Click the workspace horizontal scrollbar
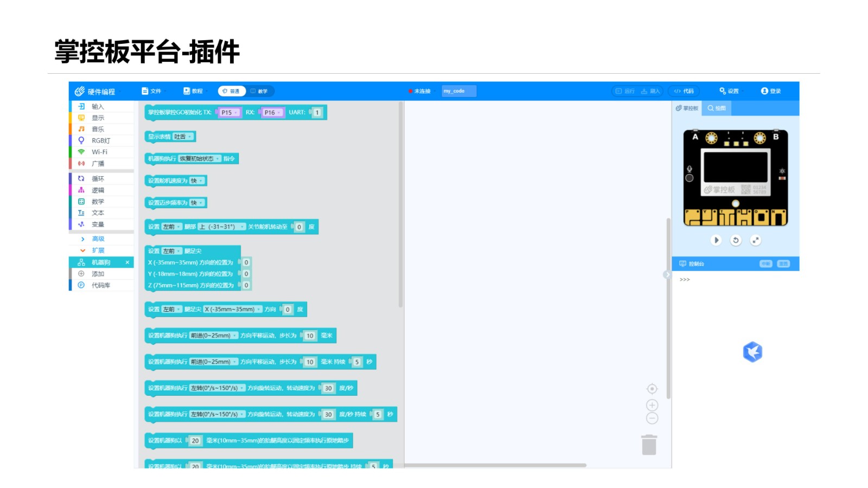The width and height of the screenshot is (868, 488). click(495, 465)
